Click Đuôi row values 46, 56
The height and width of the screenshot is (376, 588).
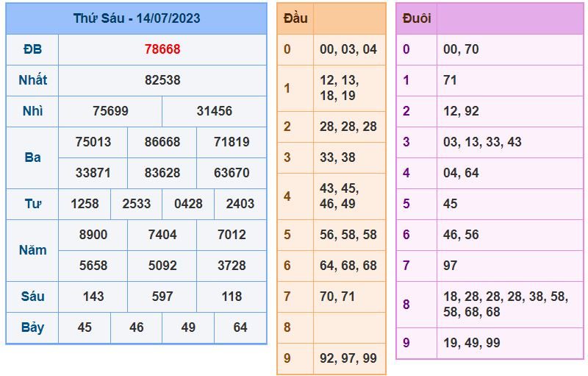tap(461, 235)
